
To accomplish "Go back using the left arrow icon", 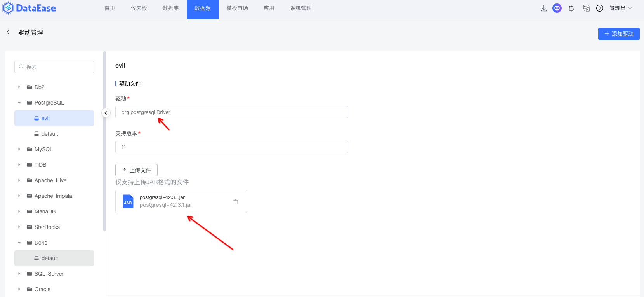I will [x=8, y=32].
